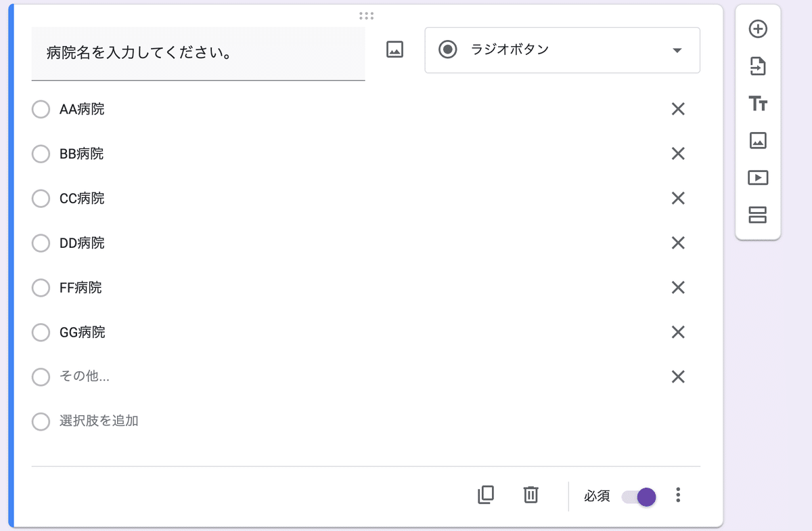Click the GG病院 option text
Image resolution: width=812 pixels, height=531 pixels.
(x=83, y=333)
